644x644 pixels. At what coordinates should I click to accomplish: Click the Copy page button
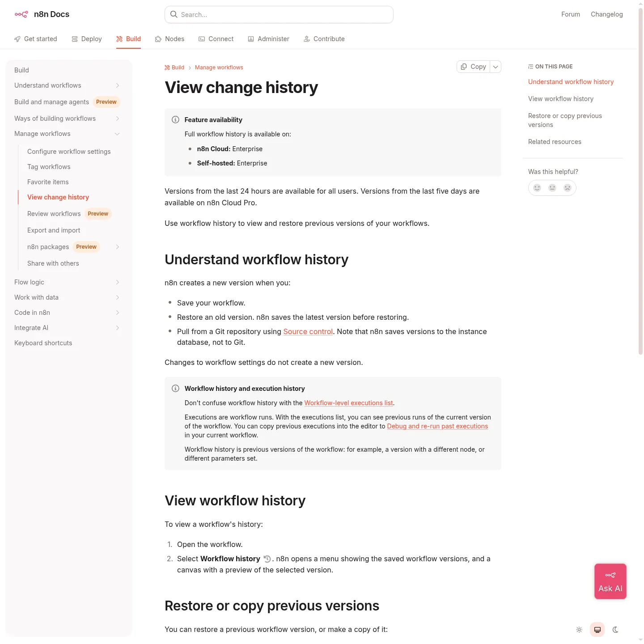474,67
